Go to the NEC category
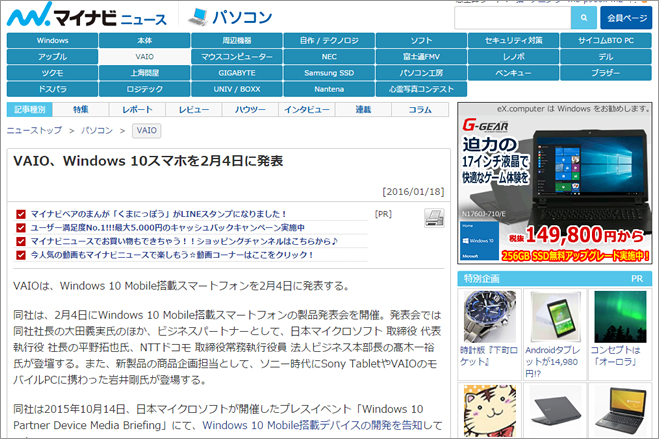659x439 pixels. (329, 57)
